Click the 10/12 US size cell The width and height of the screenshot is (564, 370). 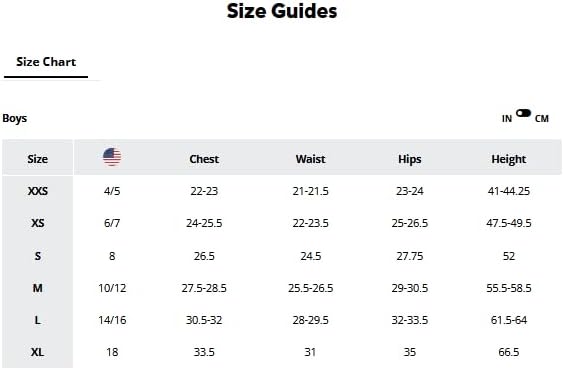tap(112, 288)
